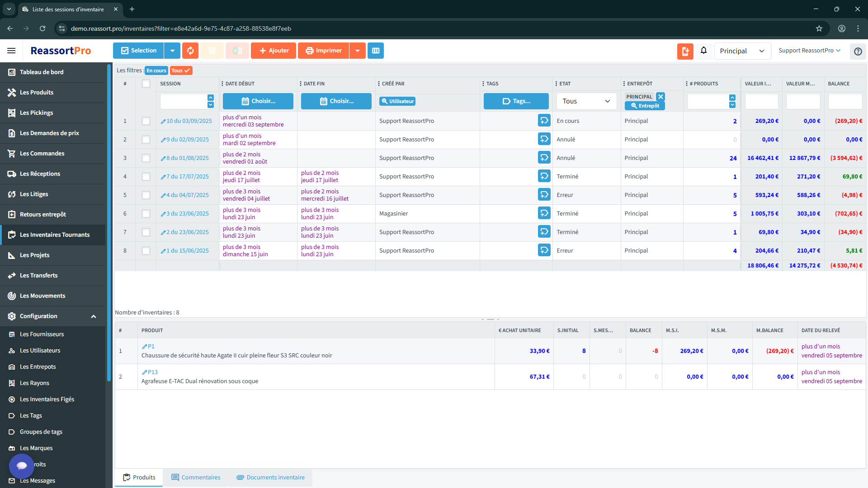Image resolution: width=868 pixels, height=488 pixels.
Task: Select all sessions via header checkbox
Action: [x=146, y=84]
